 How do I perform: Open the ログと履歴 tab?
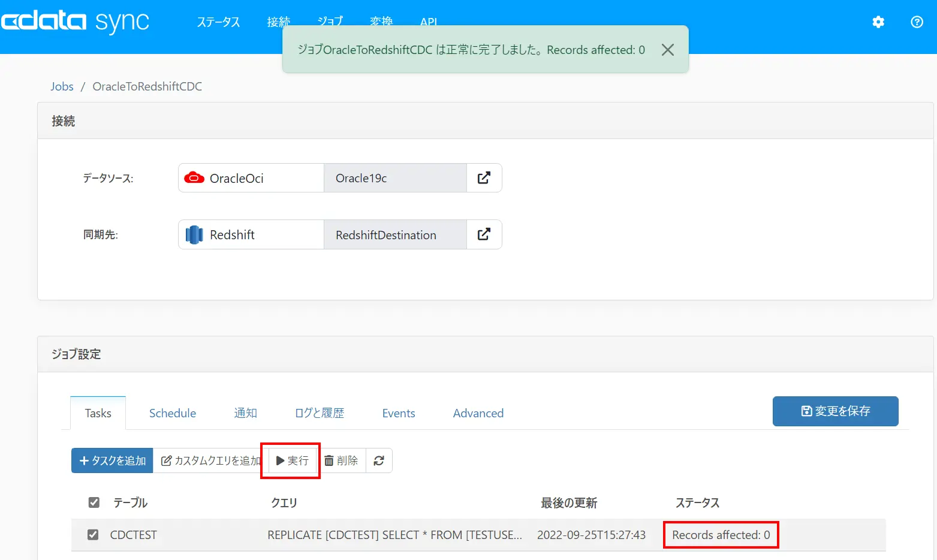320,413
